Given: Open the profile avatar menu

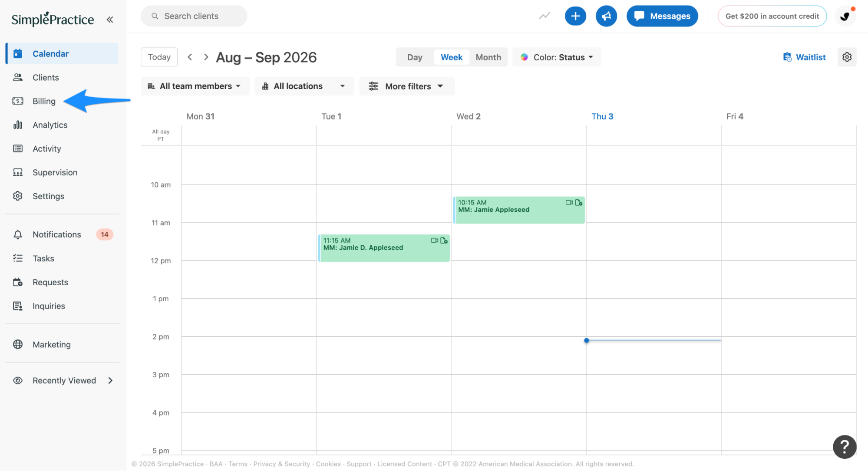Looking at the screenshot, I should (x=845, y=16).
